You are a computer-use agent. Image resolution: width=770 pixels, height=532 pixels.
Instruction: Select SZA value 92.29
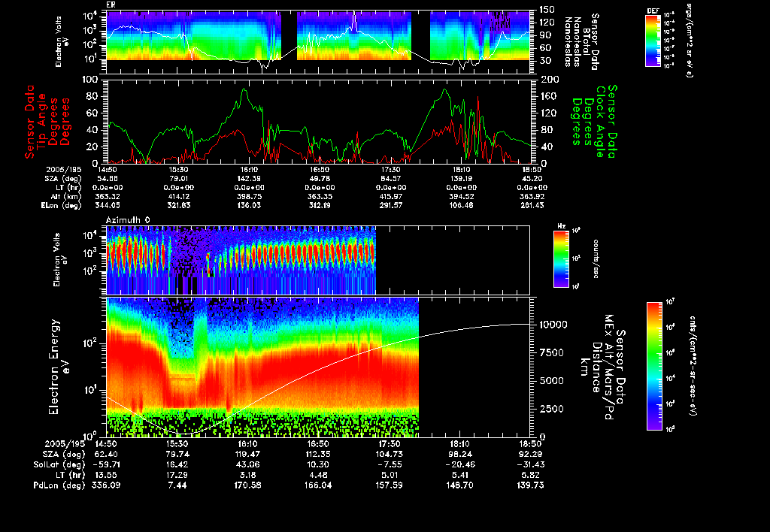pos(530,454)
